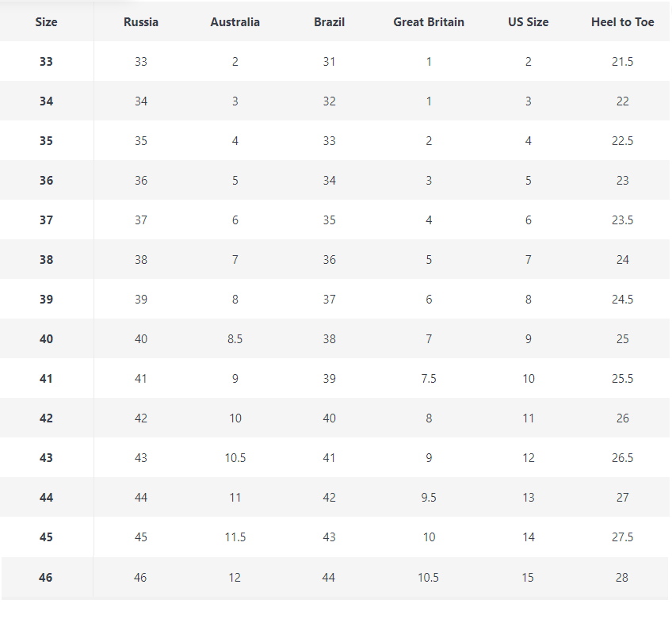Click the Australia value 8.5 cell
The height and width of the screenshot is (634, 672).
[x=235, y=339]
